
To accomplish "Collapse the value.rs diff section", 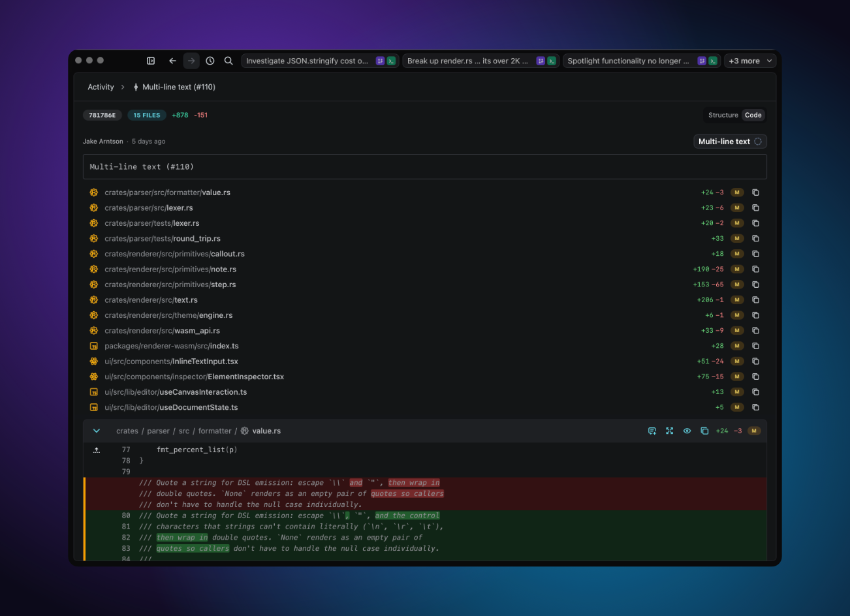I will coord(97,431).
